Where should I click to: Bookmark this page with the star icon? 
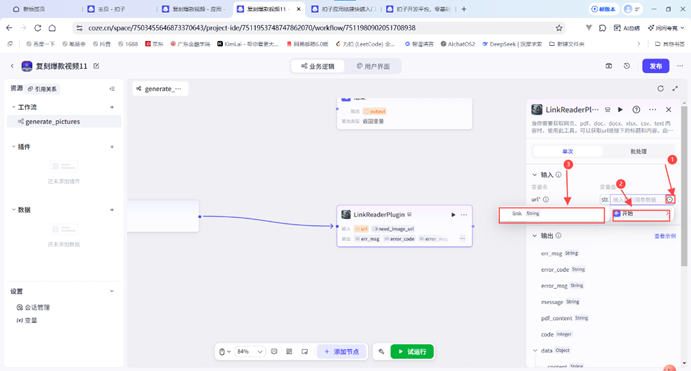[x=559, y=28]
